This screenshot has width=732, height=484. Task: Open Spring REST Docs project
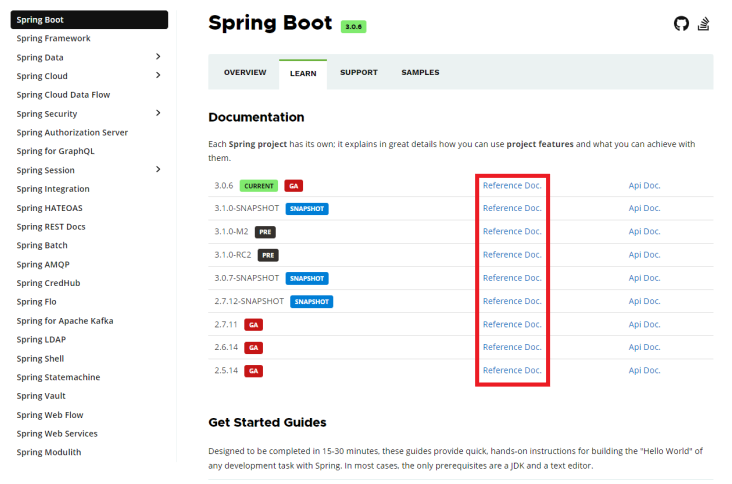click(51, 227)
